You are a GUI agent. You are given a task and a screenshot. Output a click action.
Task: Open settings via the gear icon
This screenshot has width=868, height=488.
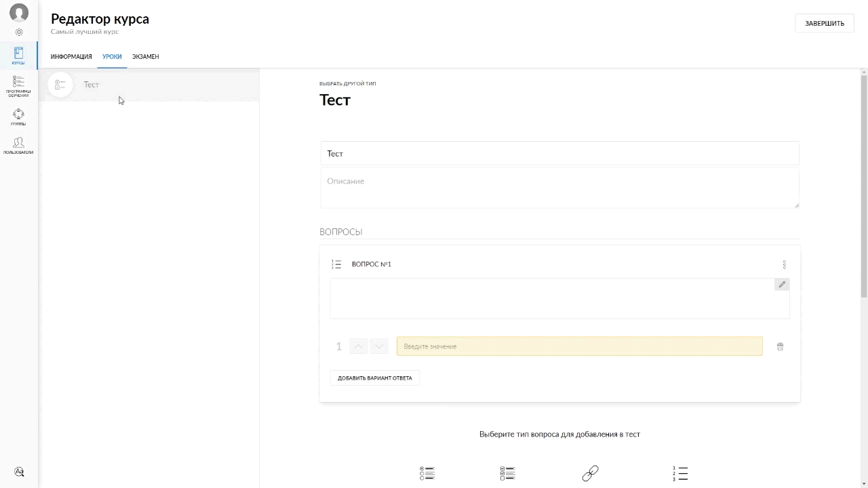(x=19, y=32)
